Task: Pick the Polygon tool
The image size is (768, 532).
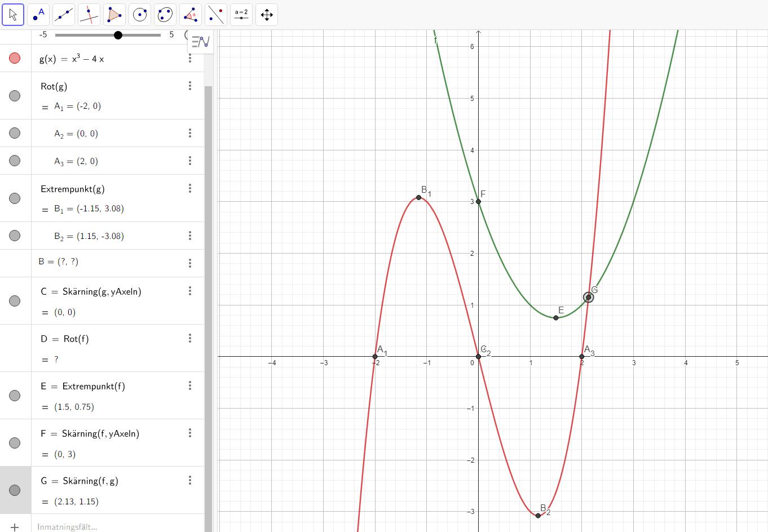Action: 114,15
